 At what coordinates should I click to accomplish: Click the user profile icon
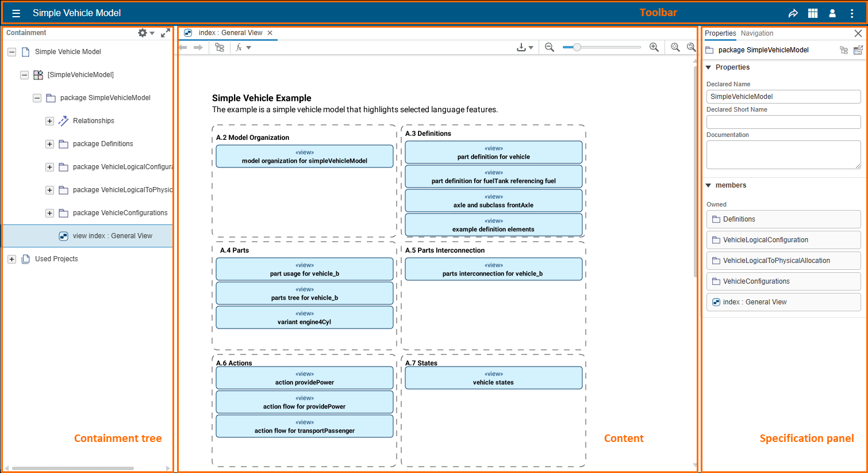(x=832, y=13)
